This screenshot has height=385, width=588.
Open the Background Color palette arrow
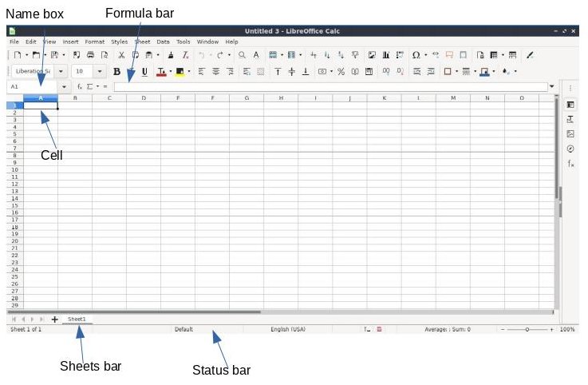click(x=189, y=71)
